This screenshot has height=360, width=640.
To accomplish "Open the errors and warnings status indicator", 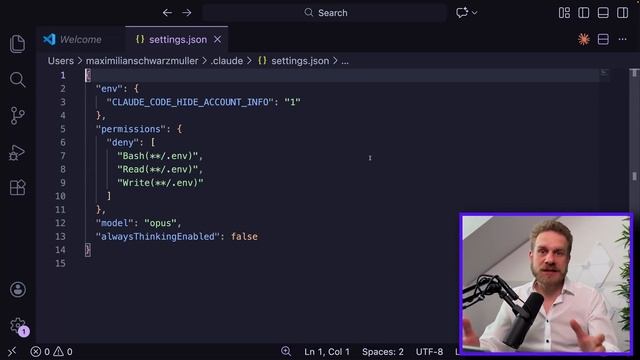I will tap(51, 351).
